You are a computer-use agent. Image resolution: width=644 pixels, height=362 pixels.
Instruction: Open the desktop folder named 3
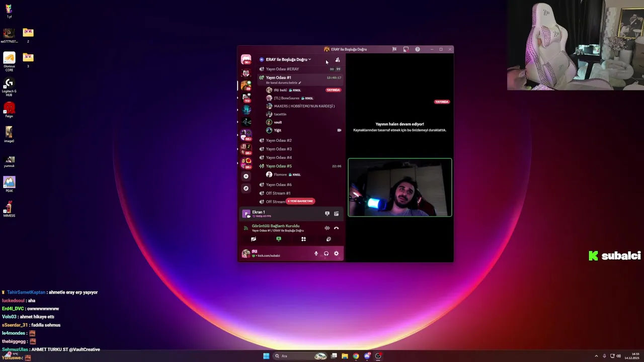click(28, 60)
